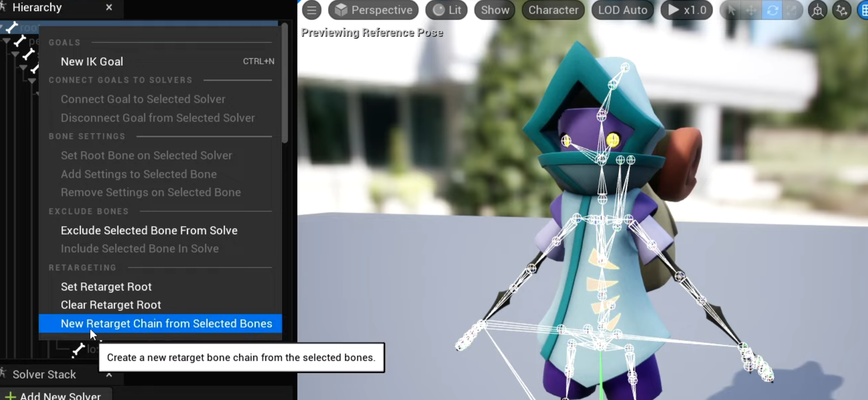Collapse the 'pe' bone tree arrow
The image size is (868, 400).
pyautogui.click(x=7, y=41)
